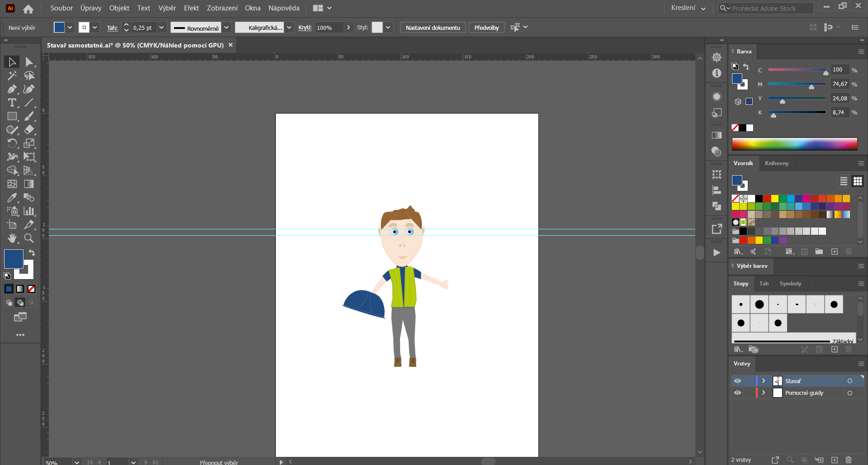Open the Kreslení workspace switcher
868x465 pixels.
[x=688, y=8]
